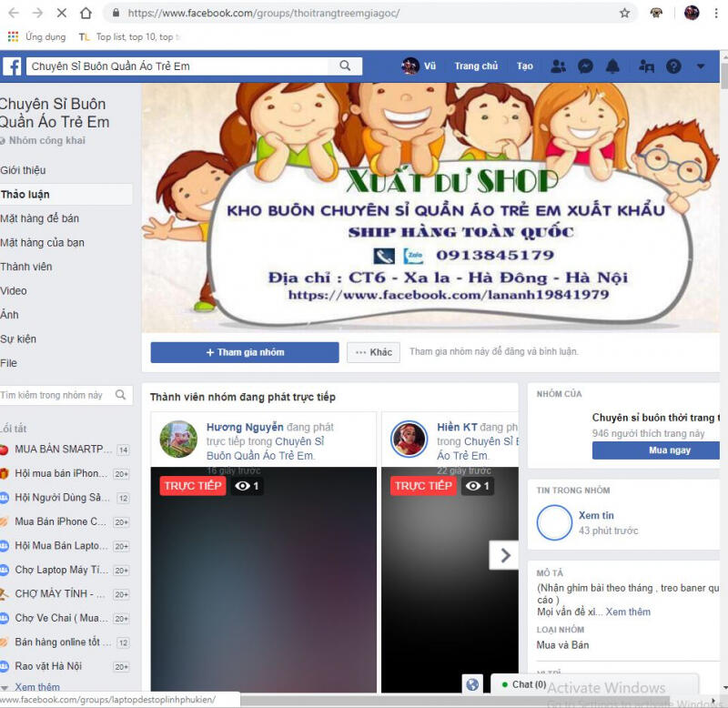
Task: Open the Thành viên section
Action: 26,267
